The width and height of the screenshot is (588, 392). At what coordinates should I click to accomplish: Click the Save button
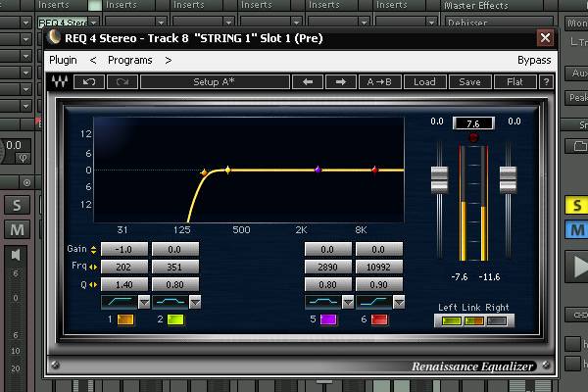click(x=469, y=81)
